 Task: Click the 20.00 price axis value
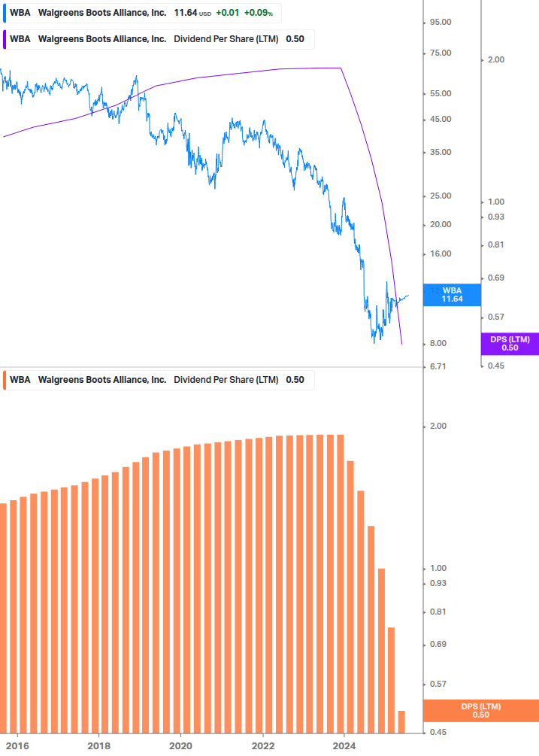coord(441,224)
